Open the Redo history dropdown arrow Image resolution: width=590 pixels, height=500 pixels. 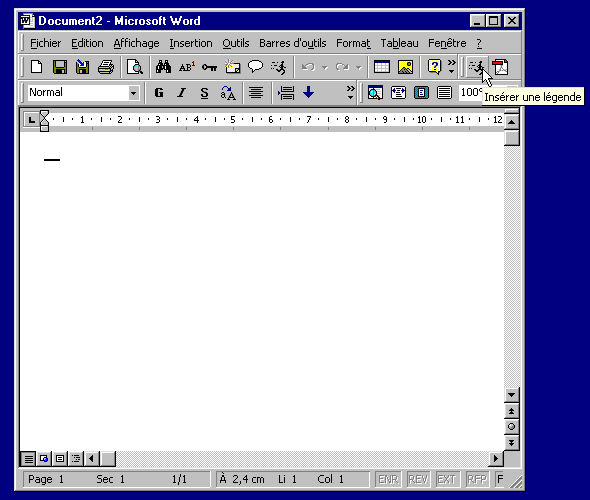click(x=359, y=67)
